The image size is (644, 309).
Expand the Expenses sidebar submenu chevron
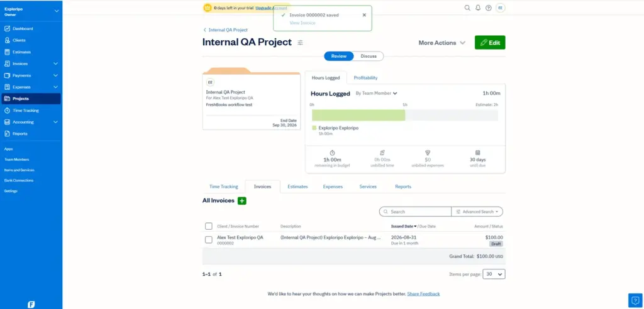[x=55, y=87]
